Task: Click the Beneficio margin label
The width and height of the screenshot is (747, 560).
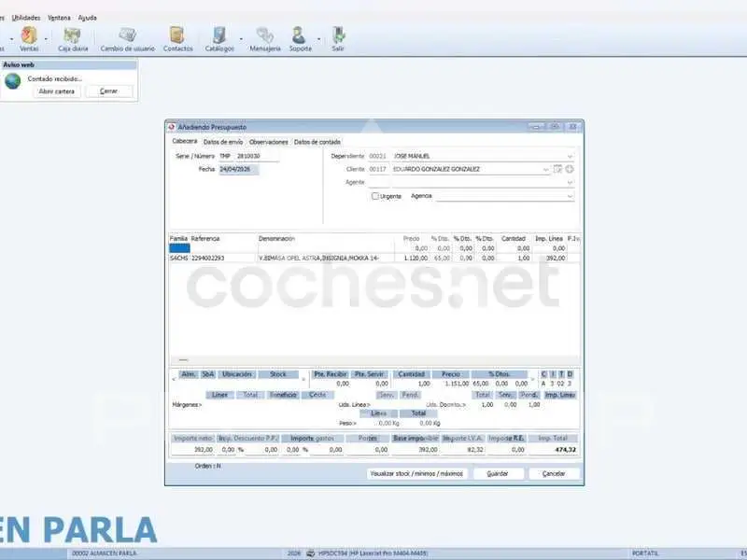Action: (x=284, y=395)
